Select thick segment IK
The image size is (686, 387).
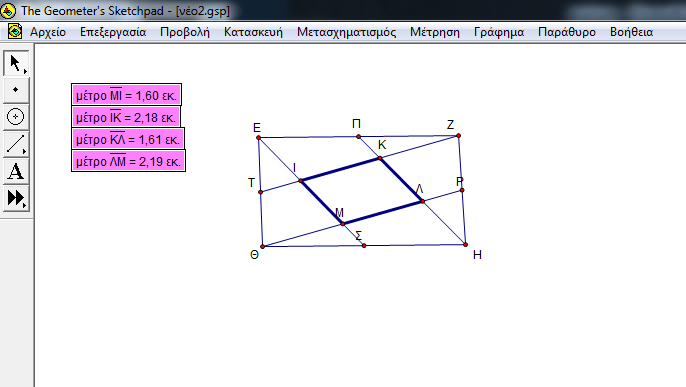340,170
